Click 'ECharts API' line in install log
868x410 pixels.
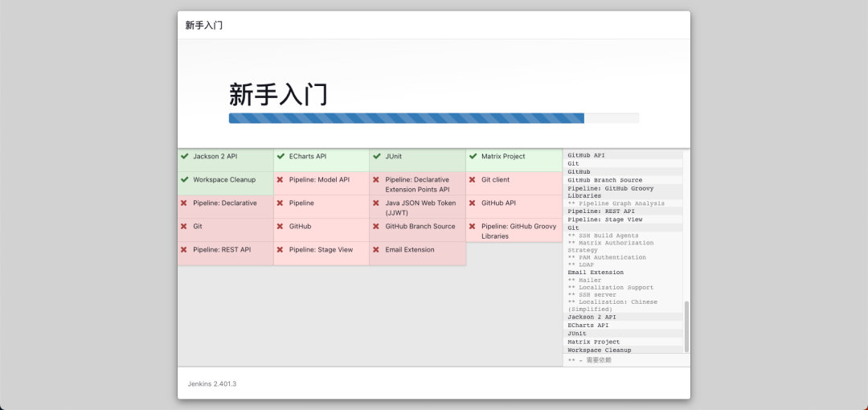pos(588,326)
